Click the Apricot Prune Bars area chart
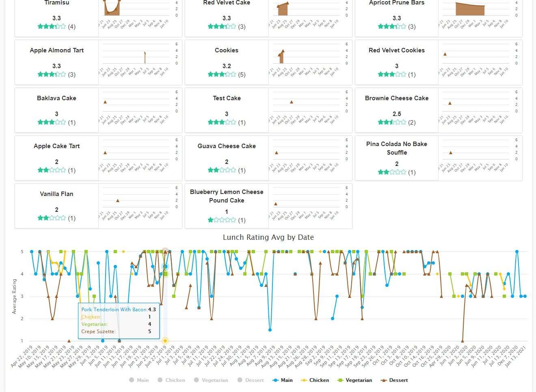The width and height of the screenshot is (536, 392). pos(470,9)
